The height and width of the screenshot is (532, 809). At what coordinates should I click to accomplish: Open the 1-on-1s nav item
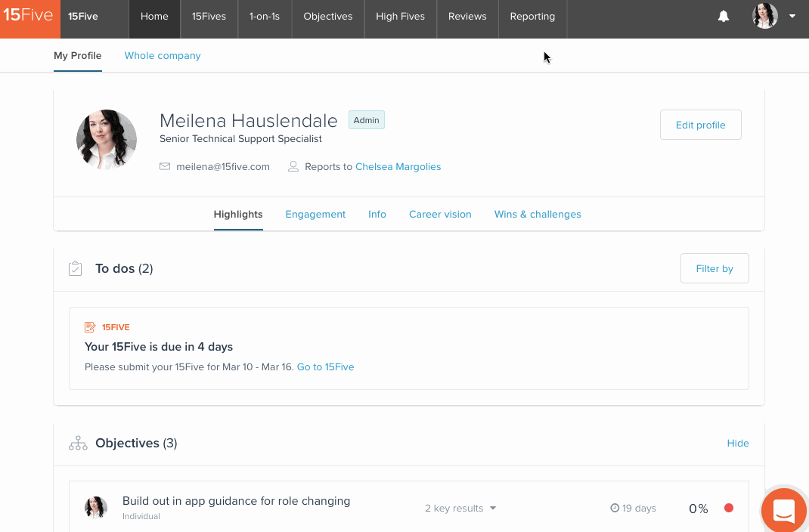265,19
